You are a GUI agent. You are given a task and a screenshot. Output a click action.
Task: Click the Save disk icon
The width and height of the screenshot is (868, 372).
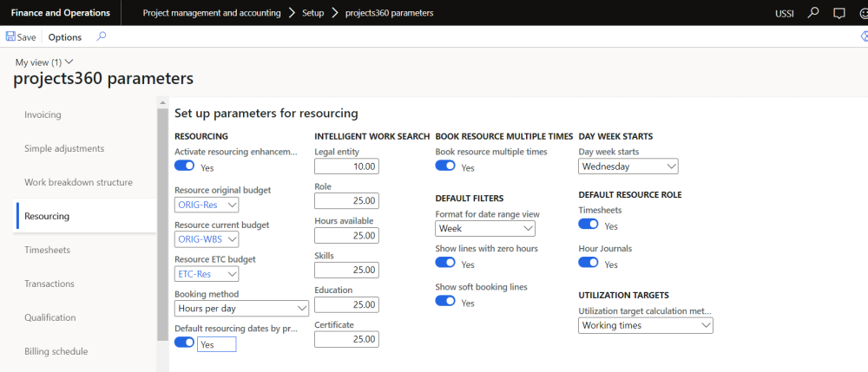tap(10, 37)
